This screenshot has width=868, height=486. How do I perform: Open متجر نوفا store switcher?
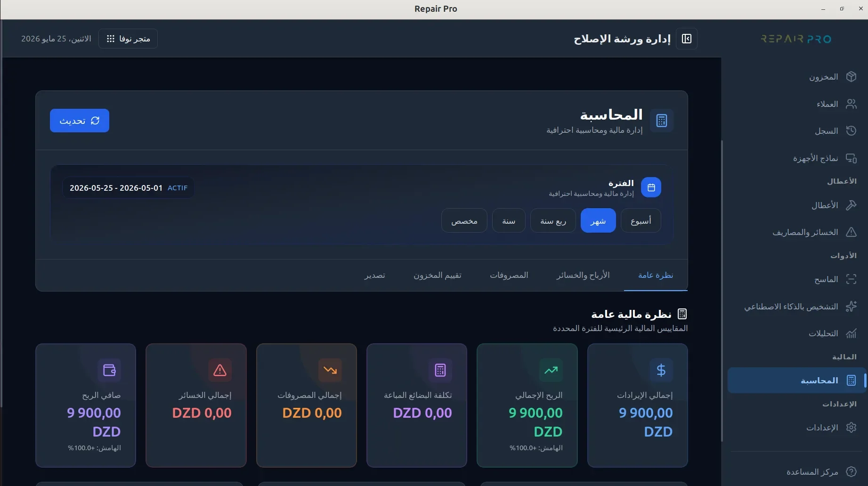128,39
